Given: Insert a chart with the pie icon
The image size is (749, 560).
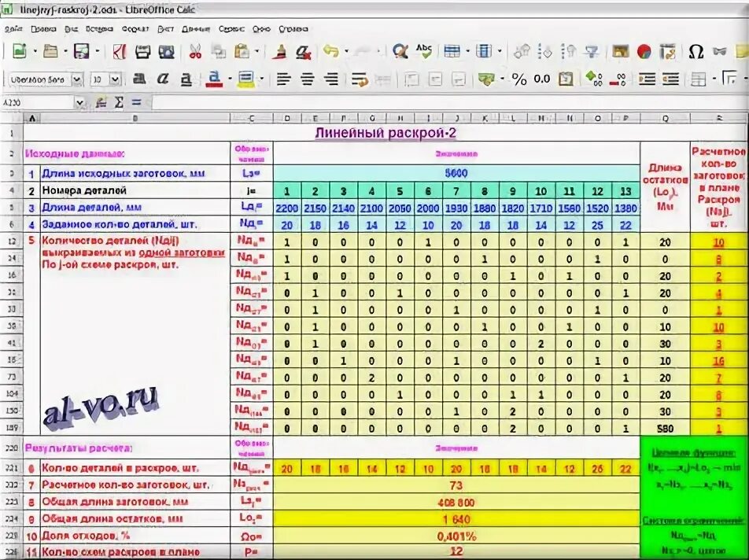Looking at the screenshot, I should click(644, 52).
